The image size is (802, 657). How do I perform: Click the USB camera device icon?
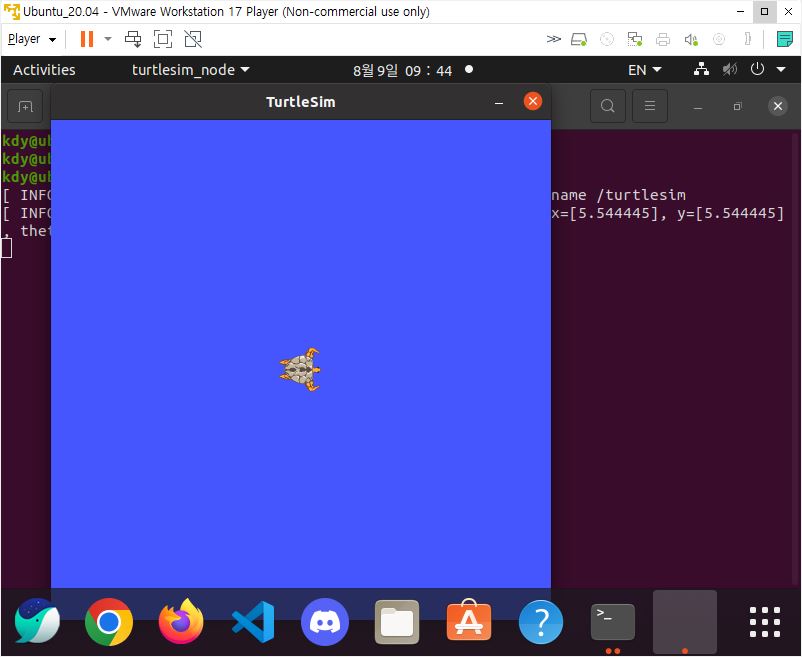(719, 39)
